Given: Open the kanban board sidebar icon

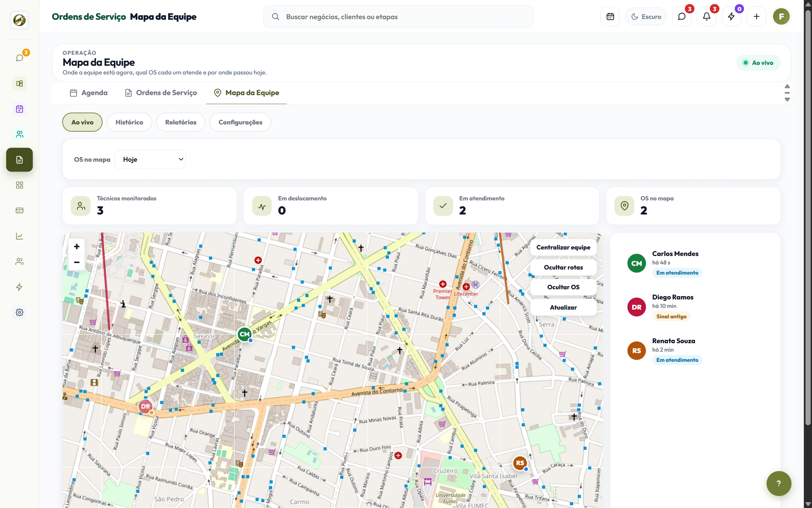Looking at the screenshot, I should coord(19,83).
